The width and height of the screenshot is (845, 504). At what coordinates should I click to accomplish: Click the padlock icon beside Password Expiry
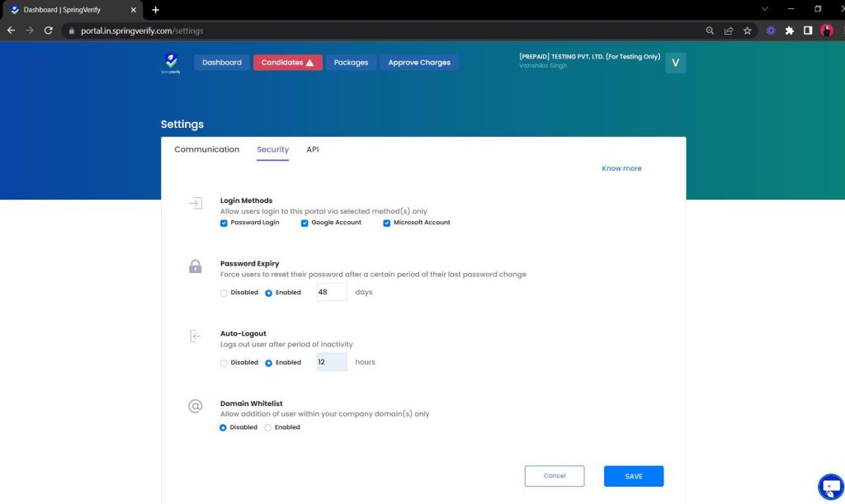195,266
